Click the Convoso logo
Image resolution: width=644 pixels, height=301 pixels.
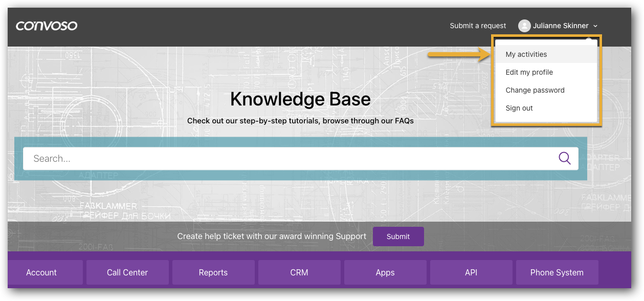(x=47, y=26)
